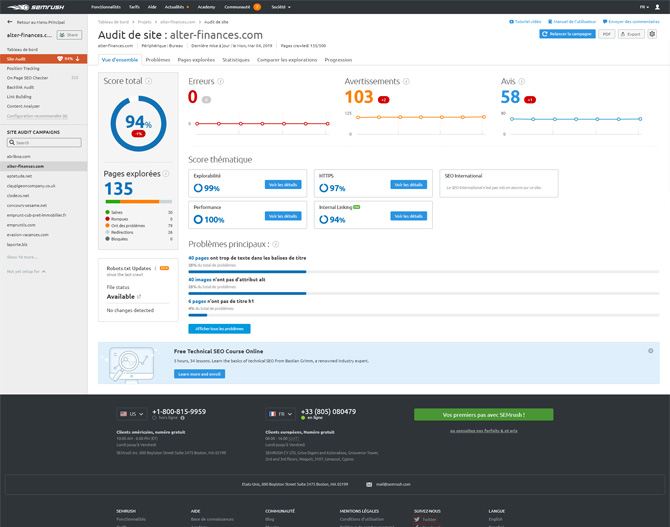Click the Twitter icon in footer
This screenshot has height=527, width=670.
click(417, 519)
